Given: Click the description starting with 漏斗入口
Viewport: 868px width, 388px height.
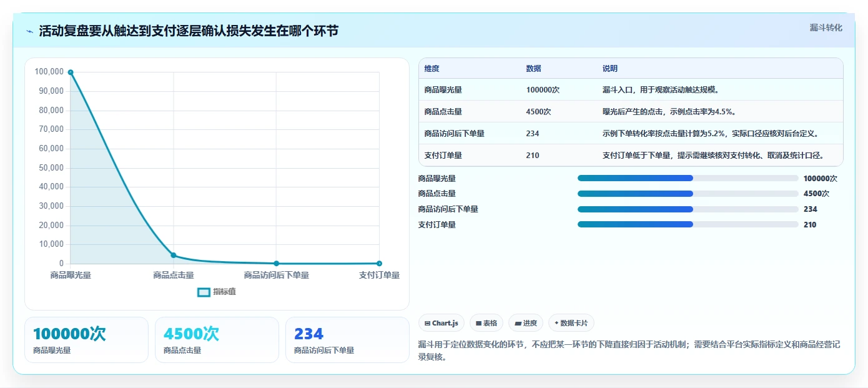Looking at the screenshot, I should 661,90.
